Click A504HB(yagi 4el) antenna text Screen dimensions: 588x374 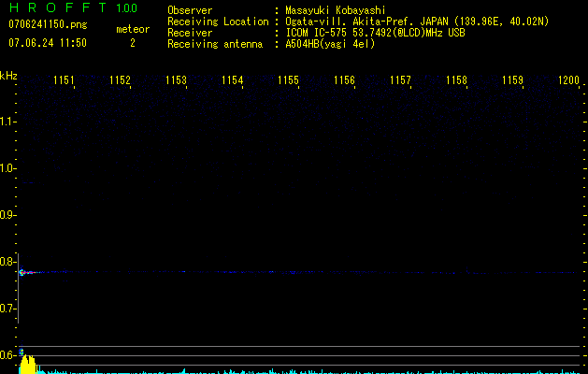pos(330,44)
